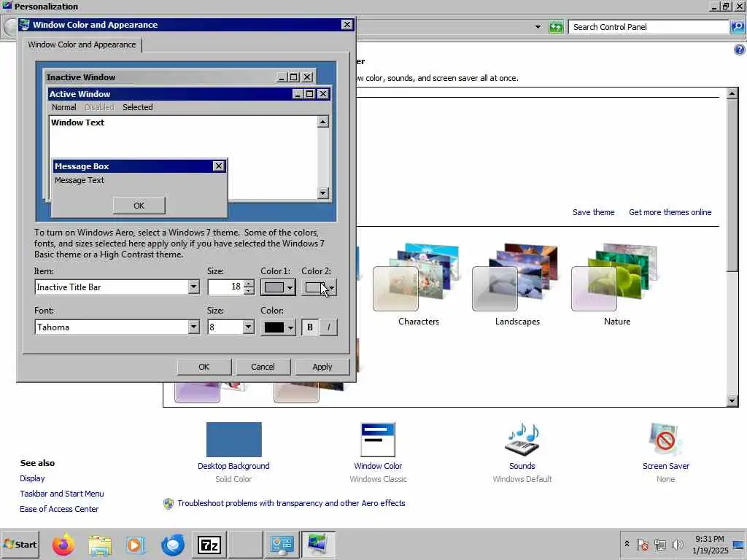
Task: Click OK to confirm appearance settings
Action: [x=204, y=367]
